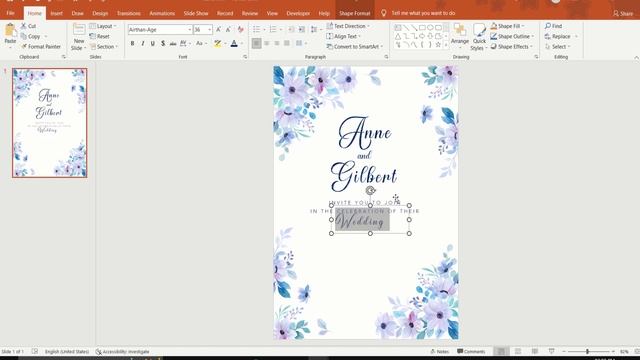Click the Paste clipboard icon
The height and width of the screenshot is (360, 640).
(x=10, y=30)
